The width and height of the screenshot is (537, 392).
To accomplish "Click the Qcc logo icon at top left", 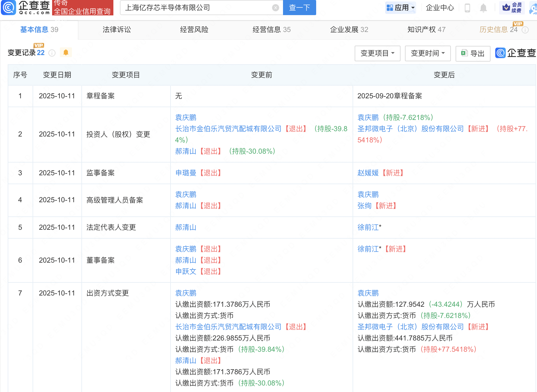I will point(9,8).
